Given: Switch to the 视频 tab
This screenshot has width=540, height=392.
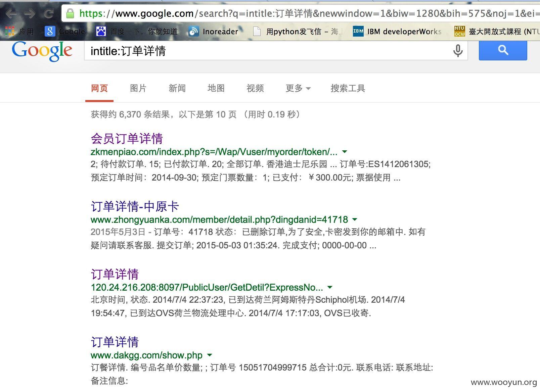Looking at the screenshot, I should point(255,88).
